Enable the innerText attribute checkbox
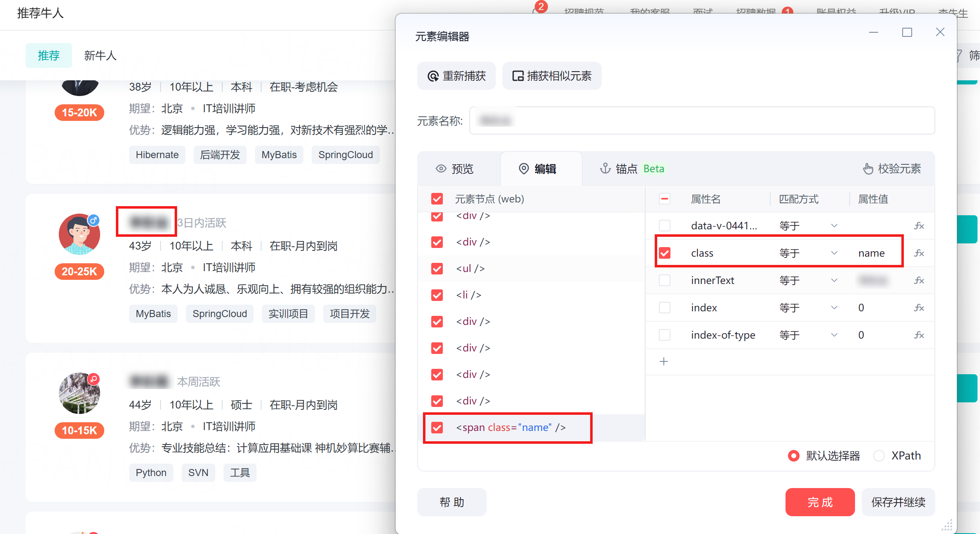This screenshot has height=534, width=980. pos(665,280)
